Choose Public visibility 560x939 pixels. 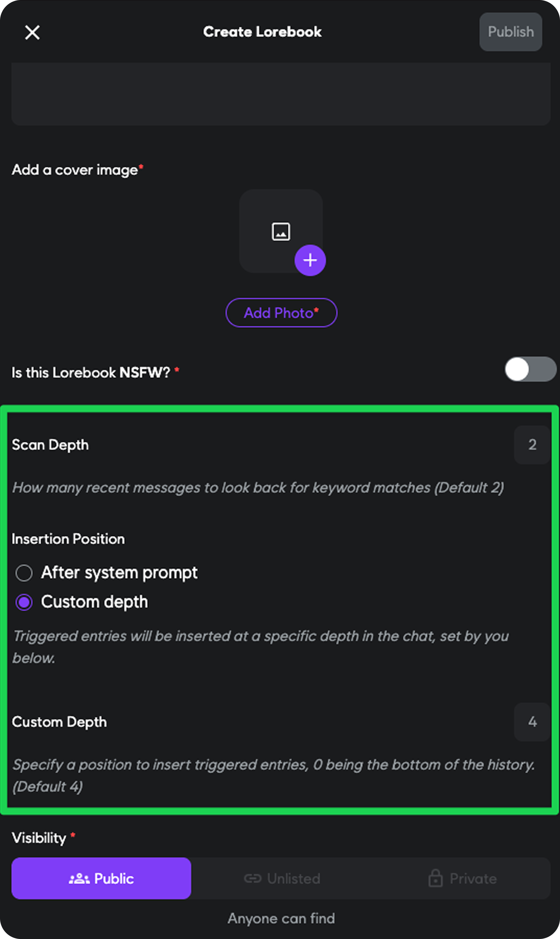tap(101, 879)
